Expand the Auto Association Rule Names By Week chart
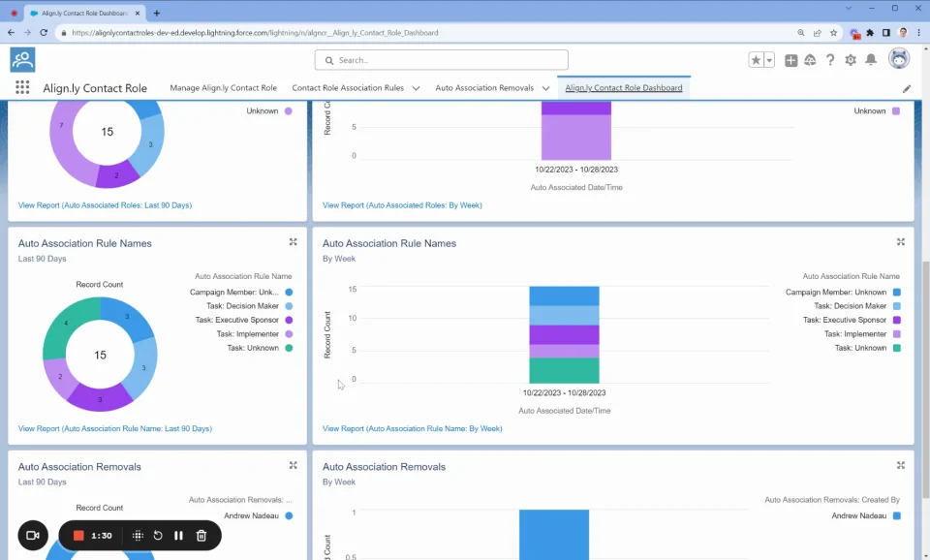The height and width of the screenshot is (560, 930). pos(900,242)
